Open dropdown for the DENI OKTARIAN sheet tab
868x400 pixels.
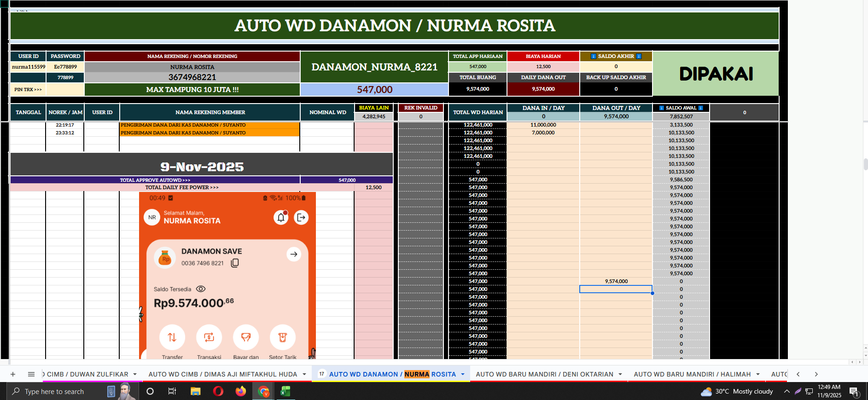coord(620,374)
